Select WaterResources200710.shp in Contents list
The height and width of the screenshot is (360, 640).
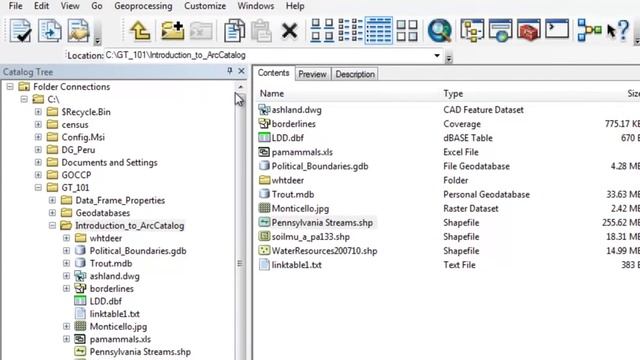tap(324, 251)
